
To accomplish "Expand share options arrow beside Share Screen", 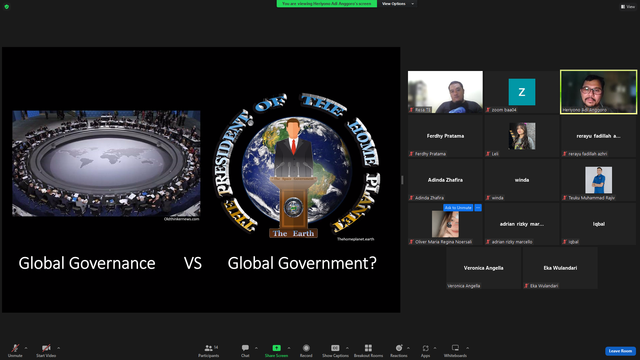I will pyautogui.click(x=289, y=348).
